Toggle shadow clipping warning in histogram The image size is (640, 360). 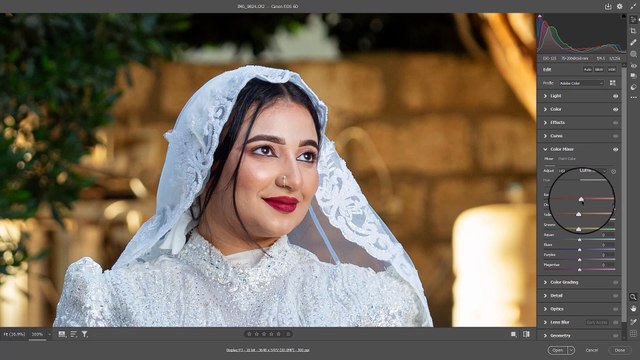tap(540, 16)
